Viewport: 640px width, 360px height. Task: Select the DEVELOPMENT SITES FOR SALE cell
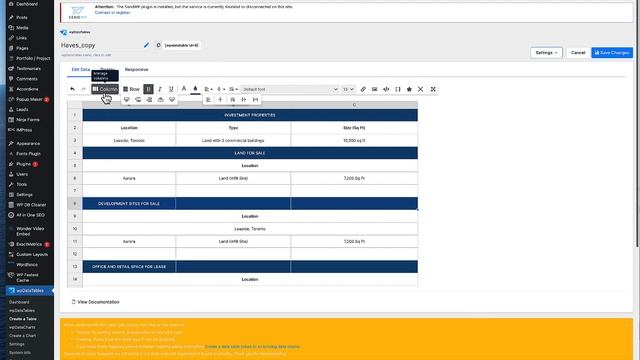click(x=129, y=203)
